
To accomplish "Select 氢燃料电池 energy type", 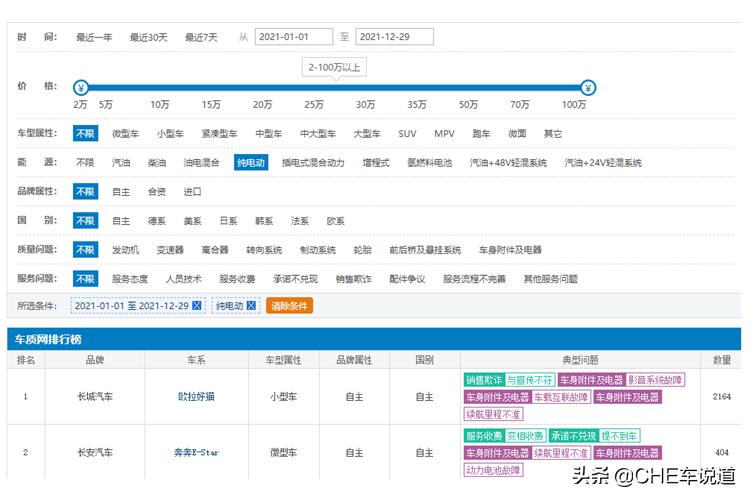I will point(430,163).
